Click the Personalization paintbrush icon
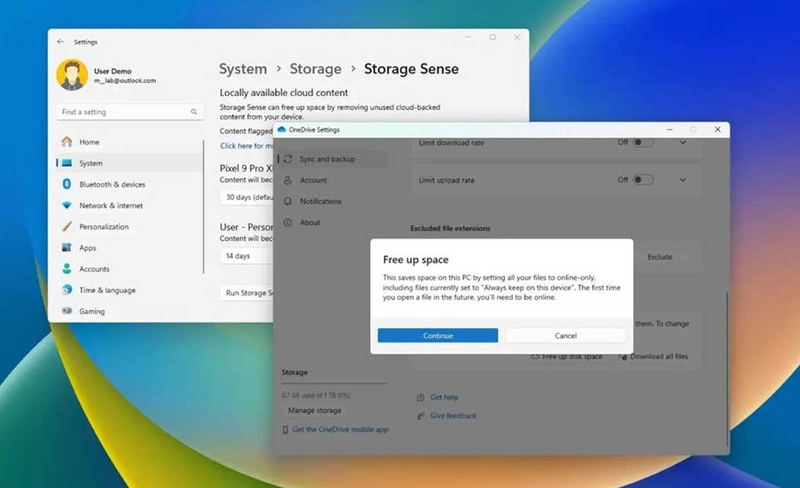800x488 pixels. 67,226
